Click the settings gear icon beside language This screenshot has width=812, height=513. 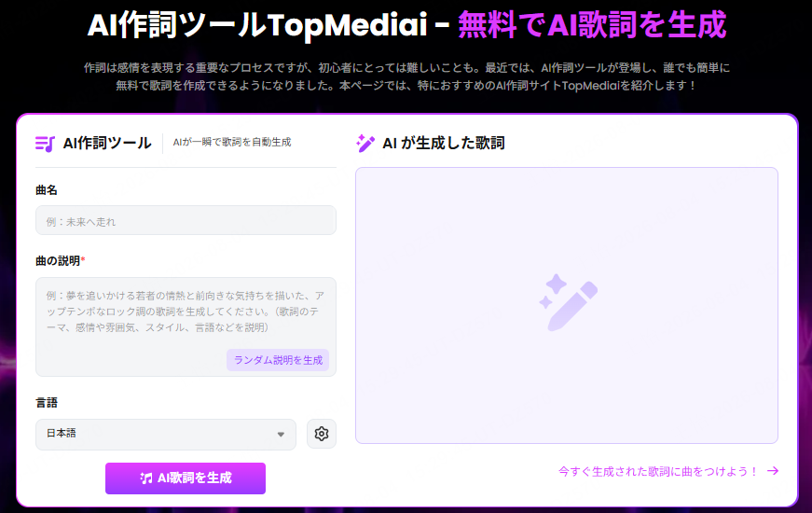[x=322, y=434]
